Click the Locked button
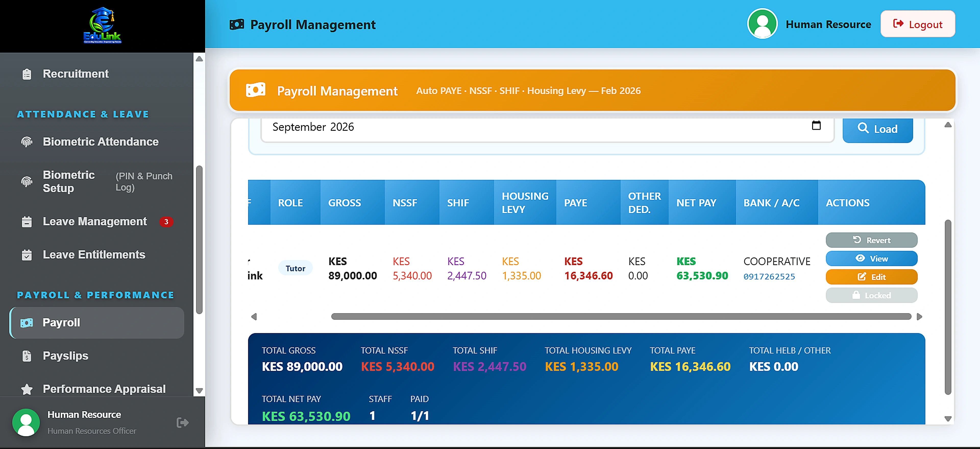 (x=872, y=295)
